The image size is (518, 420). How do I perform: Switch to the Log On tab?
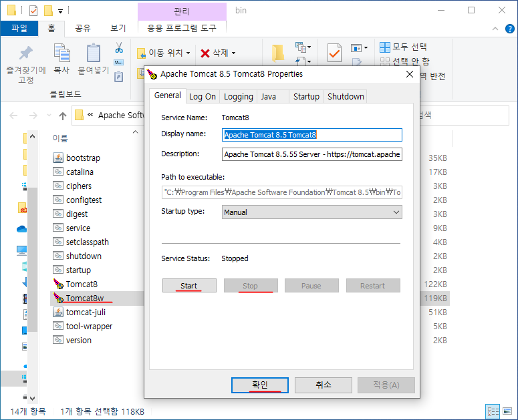(203, 97)
